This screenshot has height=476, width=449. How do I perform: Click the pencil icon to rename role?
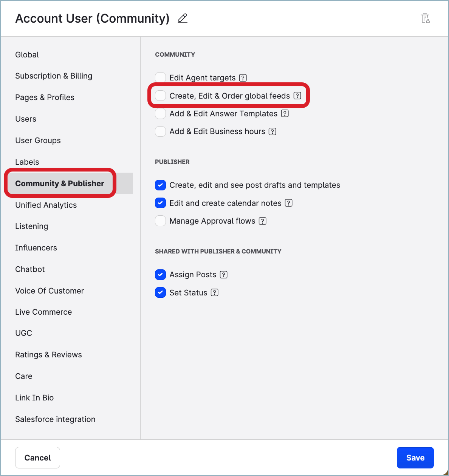pyautogui.click(x=183, y=18)
